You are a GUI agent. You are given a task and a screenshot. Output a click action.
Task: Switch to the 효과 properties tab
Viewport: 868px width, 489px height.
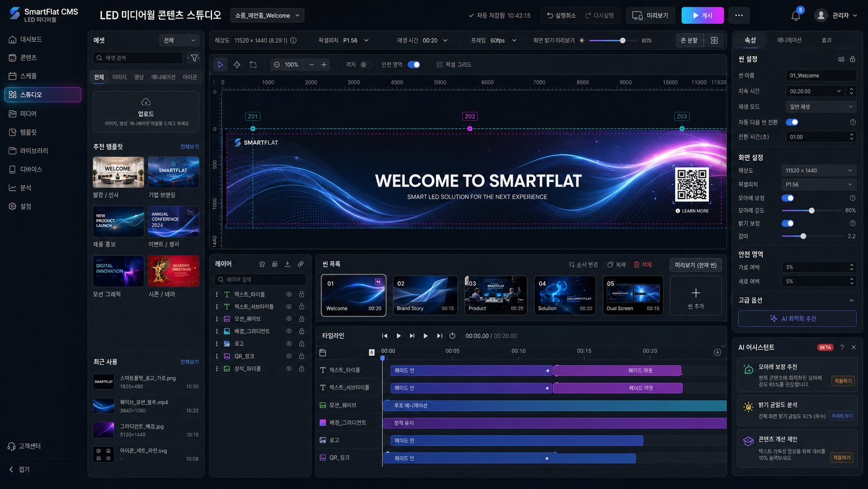[x=826, y=40]
